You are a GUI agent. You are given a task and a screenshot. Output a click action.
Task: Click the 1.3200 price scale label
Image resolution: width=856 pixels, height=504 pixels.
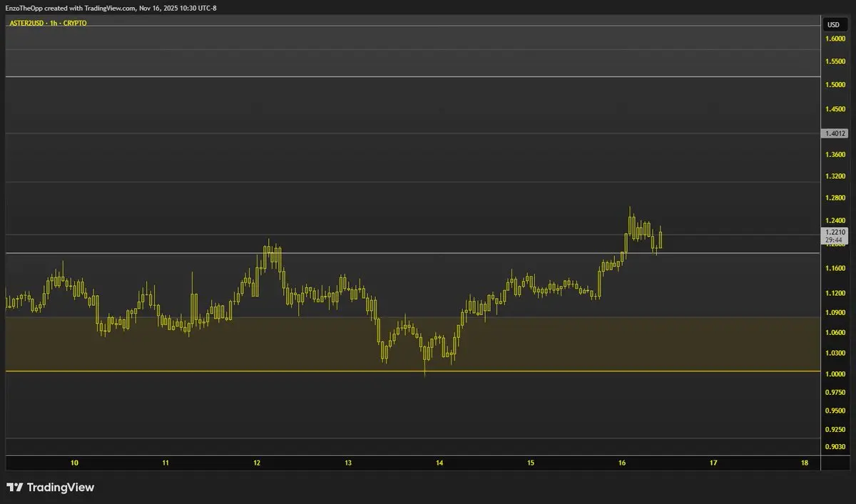point(835,176)
